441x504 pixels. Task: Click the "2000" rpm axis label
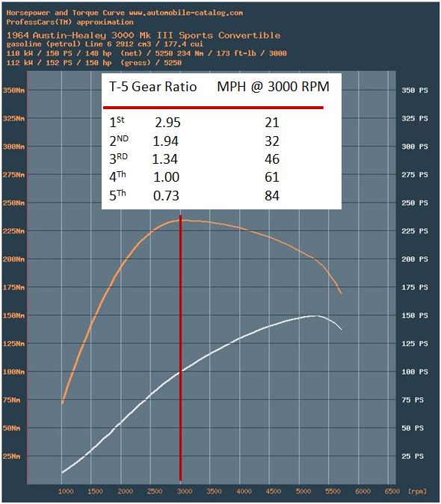(x=125, y=491)
